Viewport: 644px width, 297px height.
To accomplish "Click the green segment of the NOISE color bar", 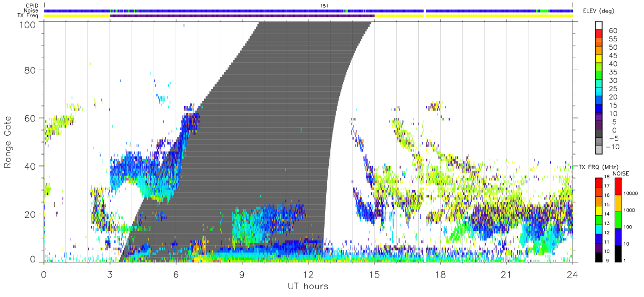I will coord(617,219).
